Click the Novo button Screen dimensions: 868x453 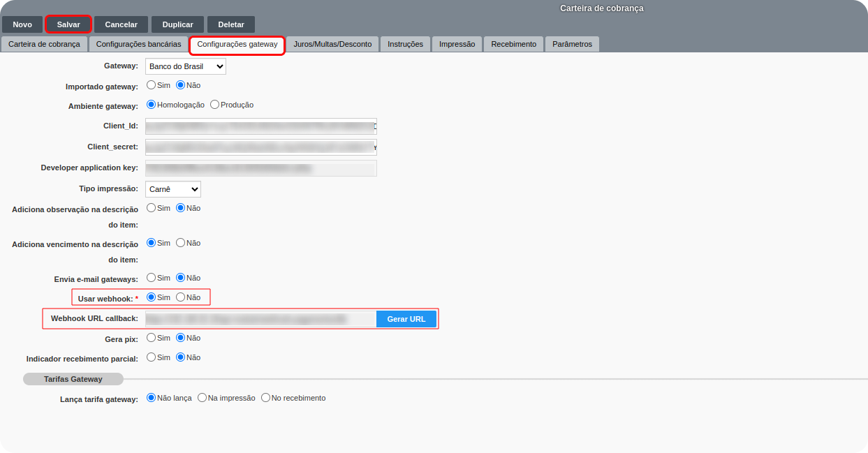coord(22,24)
